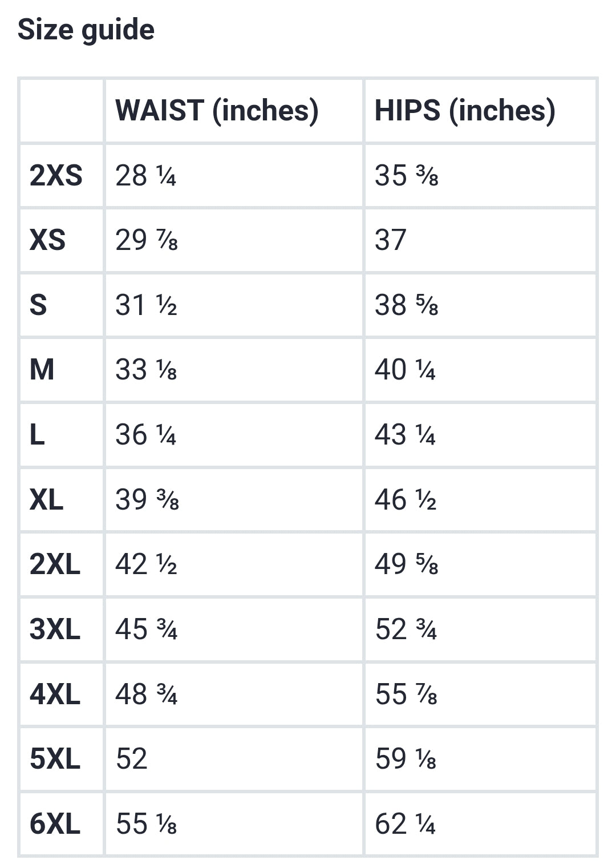
Task: Click the XS size row label
Action: (47, 240)
